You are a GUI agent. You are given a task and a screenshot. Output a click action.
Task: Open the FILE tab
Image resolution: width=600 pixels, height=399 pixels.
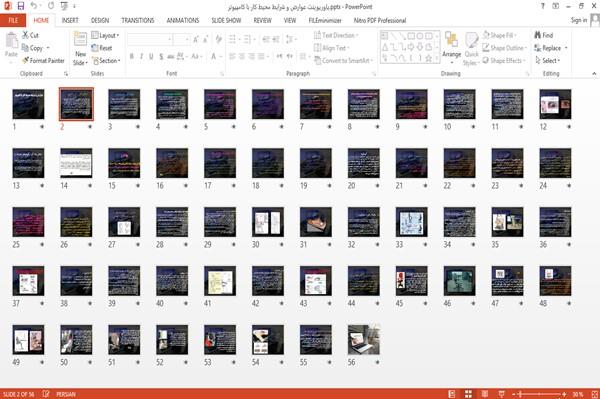coord(13,20)
